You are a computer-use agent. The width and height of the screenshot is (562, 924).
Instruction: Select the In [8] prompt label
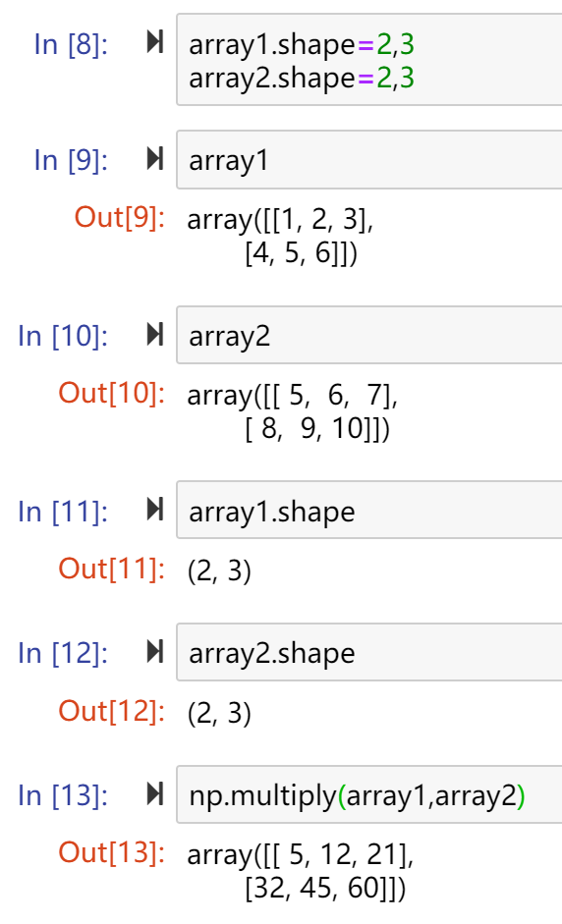point(72,44)
